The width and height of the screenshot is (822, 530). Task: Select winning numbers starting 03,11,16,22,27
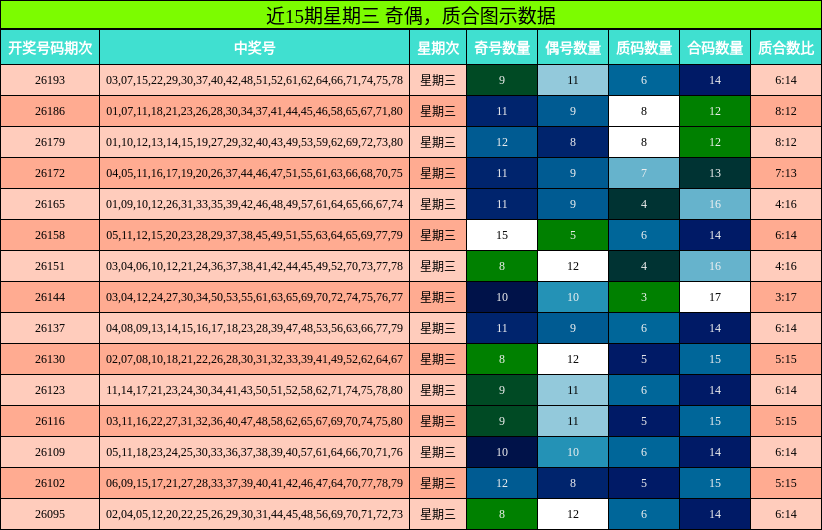254,421
